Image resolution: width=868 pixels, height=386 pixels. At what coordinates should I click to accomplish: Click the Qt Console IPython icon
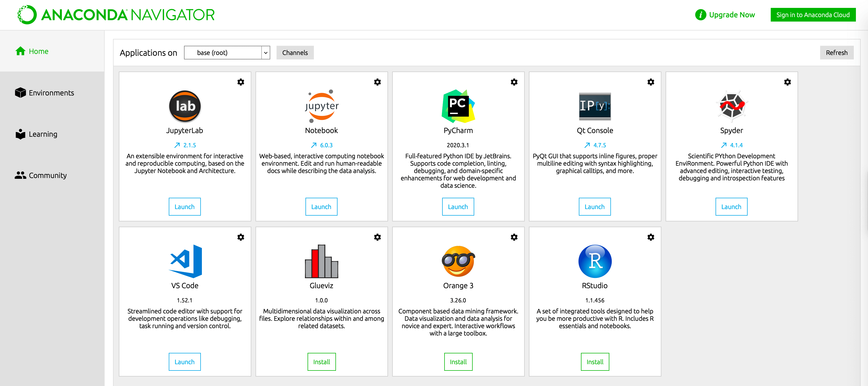click(x=595, y=106)
